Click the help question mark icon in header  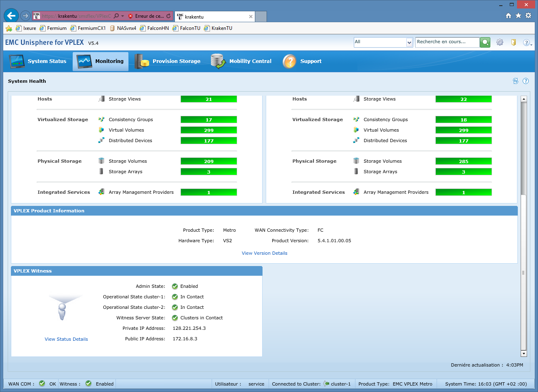coord(526,42)
